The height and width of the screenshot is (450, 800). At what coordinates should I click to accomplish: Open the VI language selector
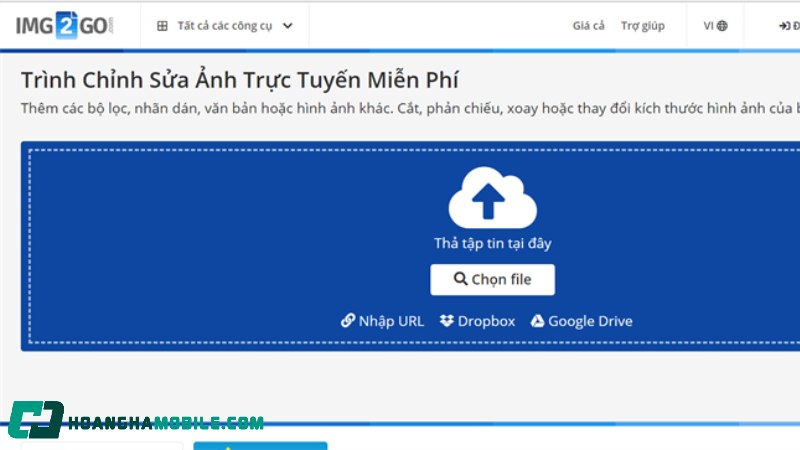coord(715,26)
